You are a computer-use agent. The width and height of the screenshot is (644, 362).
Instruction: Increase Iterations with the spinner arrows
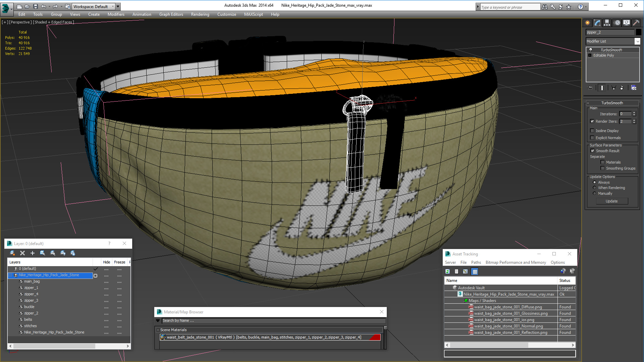pyautogui.click(x=634, y=113)
